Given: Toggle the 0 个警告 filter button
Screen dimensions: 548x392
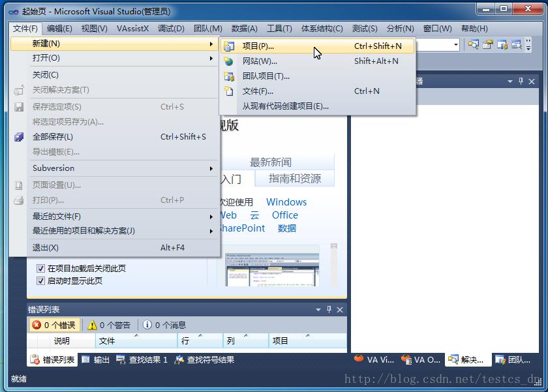Looking at the screenshot, I should pyautogui.click(x=110, y=325).
